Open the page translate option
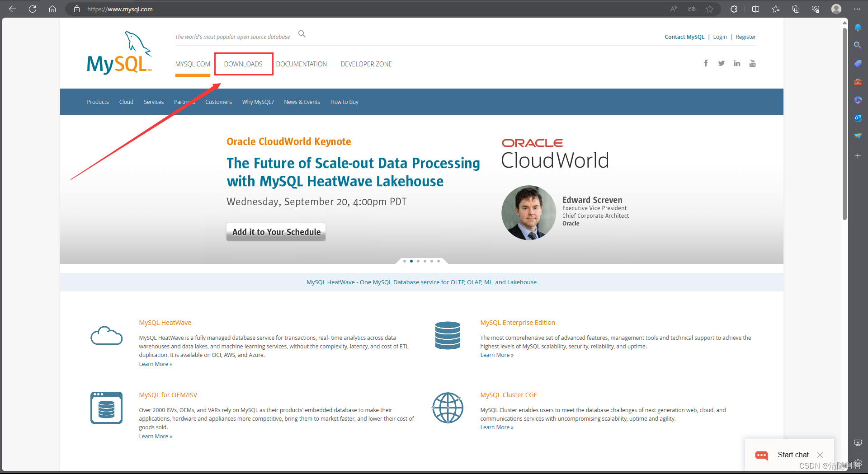 click(692, 9)
